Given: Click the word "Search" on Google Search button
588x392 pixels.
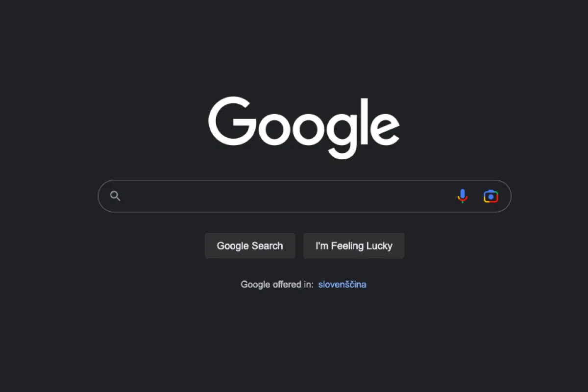Looking at the screenshot, I should click(267, 246).
